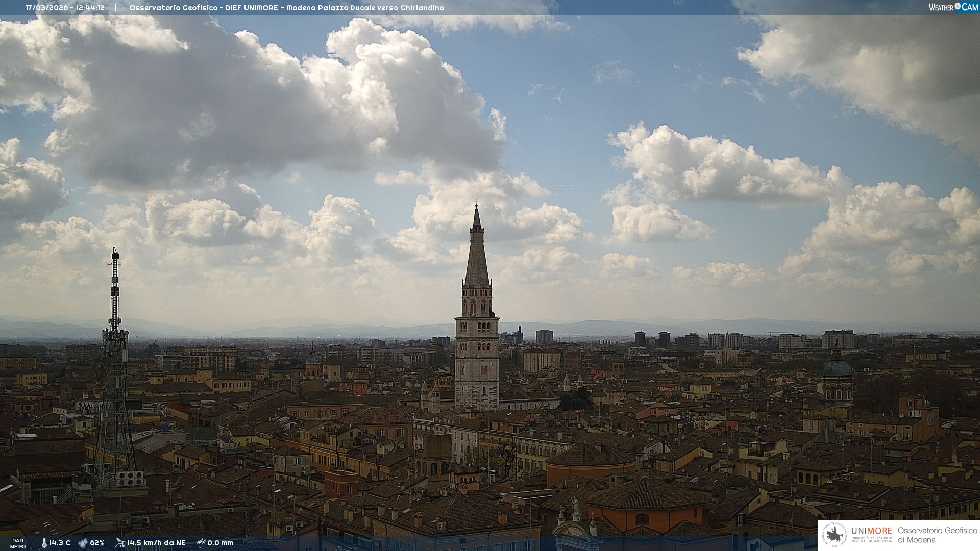Click the Osservatorio Geofisico di Modena text
The image size is (980, 551).
(x=937, y=535)
